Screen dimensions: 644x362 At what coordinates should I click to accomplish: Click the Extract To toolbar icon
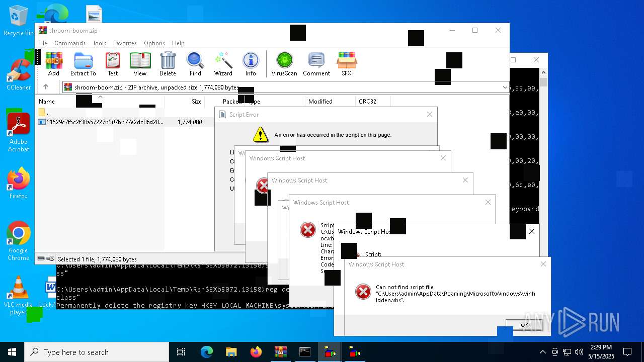[x=83, y=64]
